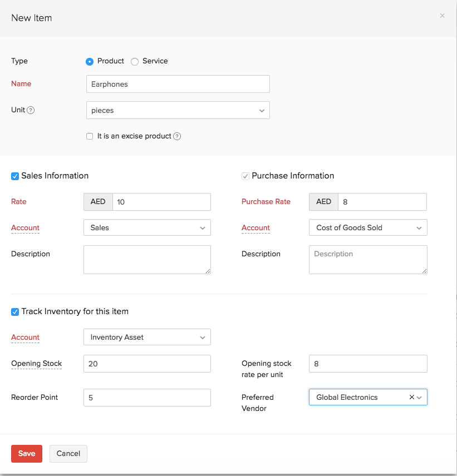457x476 pixels.
Task: Click the Cancel button
Action: coord(68,453)
